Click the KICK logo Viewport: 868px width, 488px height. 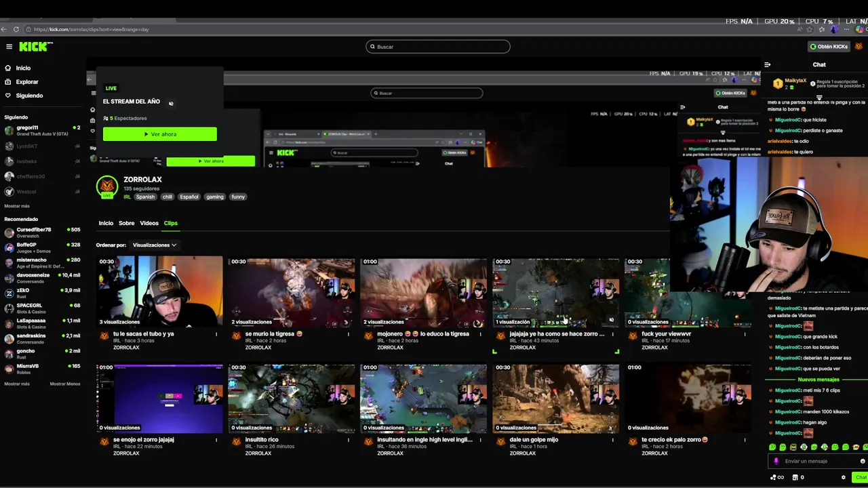point(35,47)
